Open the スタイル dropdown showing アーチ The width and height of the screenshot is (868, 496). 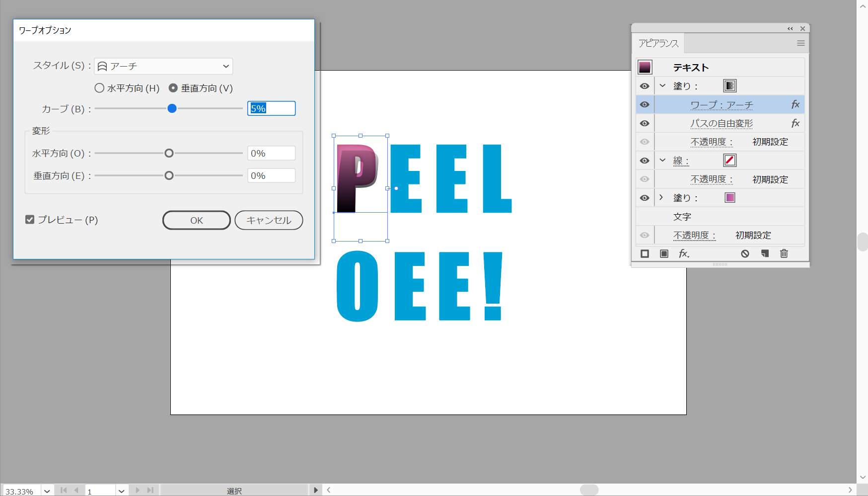coord(163,66)
